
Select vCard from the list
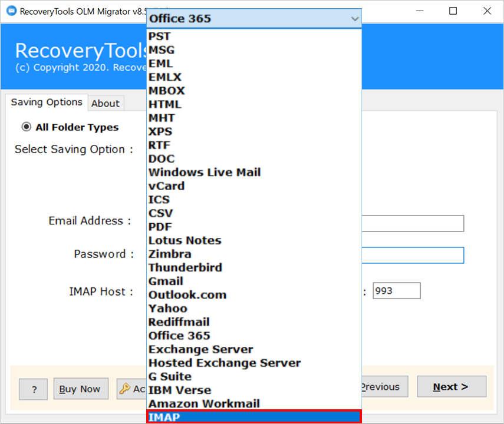point(254,186)
